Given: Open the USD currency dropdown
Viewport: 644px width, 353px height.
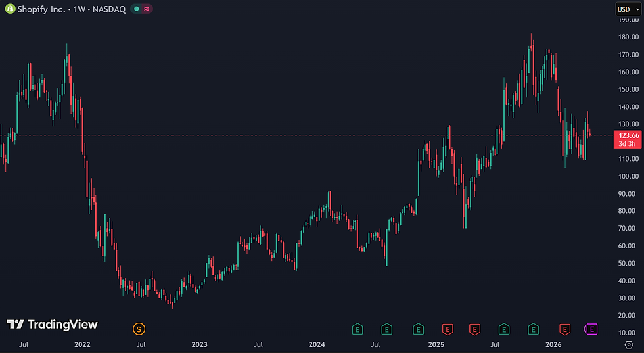Looking at the screenshot, I should click(628, 9).
